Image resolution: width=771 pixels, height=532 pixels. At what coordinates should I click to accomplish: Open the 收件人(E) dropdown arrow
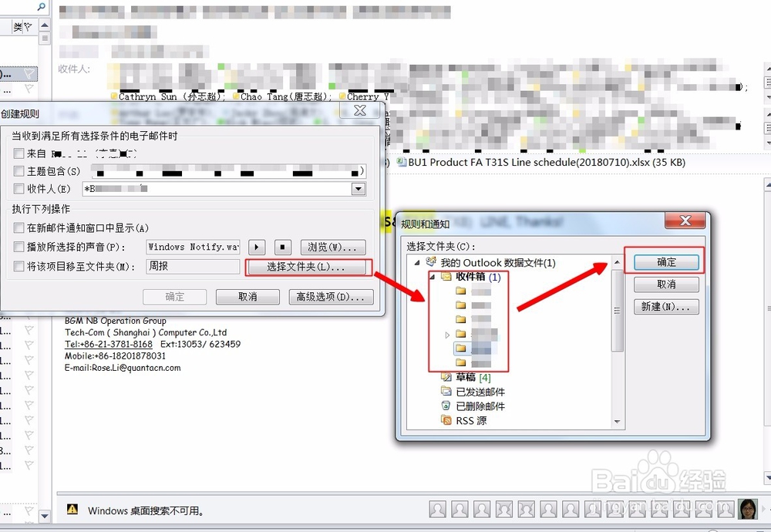click(x=358, y=188)
